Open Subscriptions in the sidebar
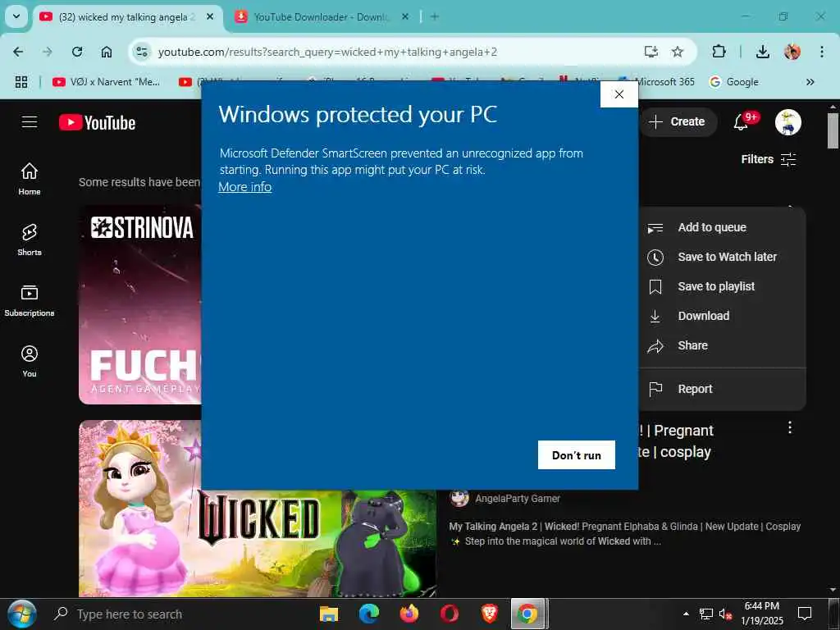The width and height of the screenshot is (840, 630). 30,300
